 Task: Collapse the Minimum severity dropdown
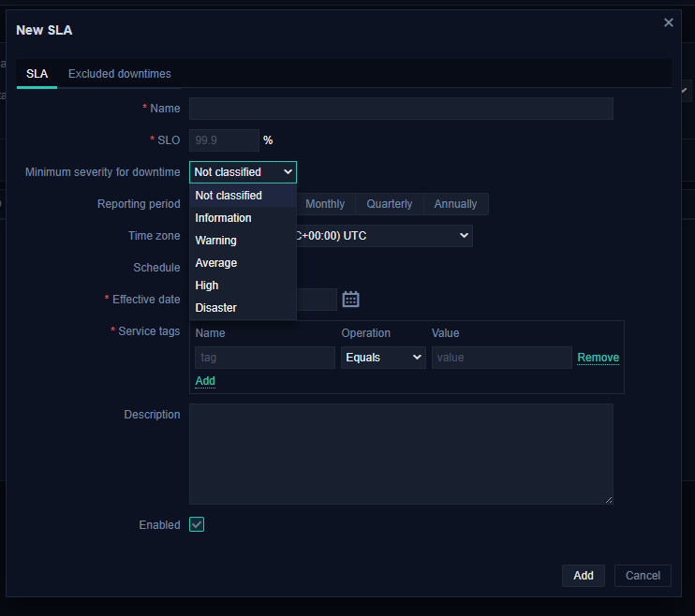pos(243,172)
